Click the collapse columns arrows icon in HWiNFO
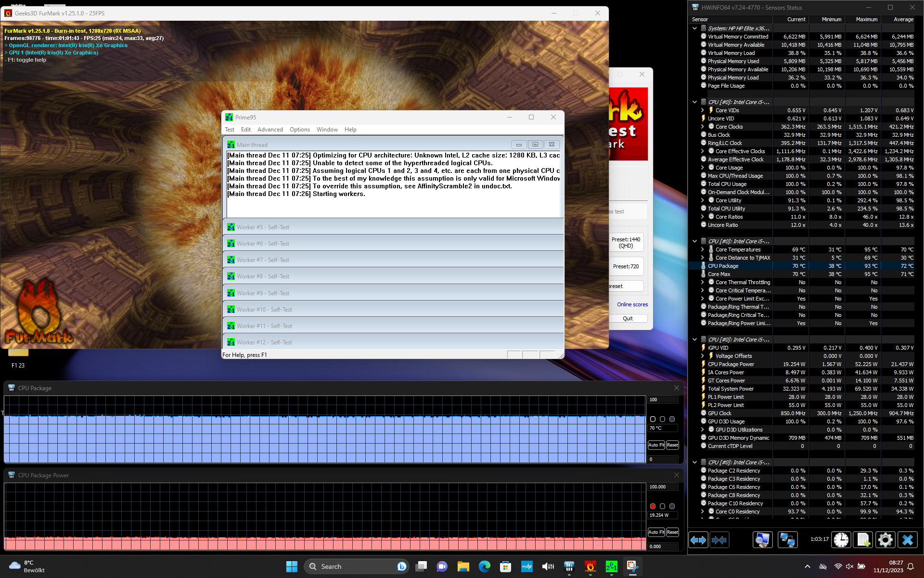This screenshot has height=578, width=924. 719,540
